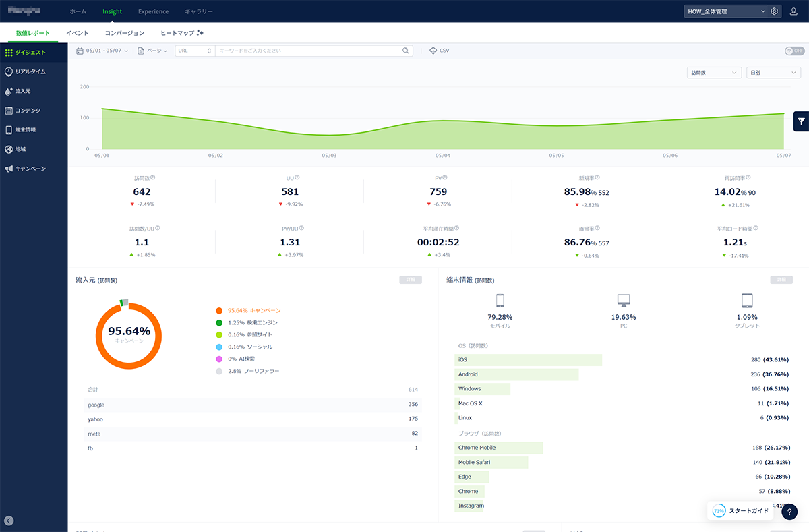Open the settings gear icon
The height and width of the screenshot is (532, 809).
(775, 11)
